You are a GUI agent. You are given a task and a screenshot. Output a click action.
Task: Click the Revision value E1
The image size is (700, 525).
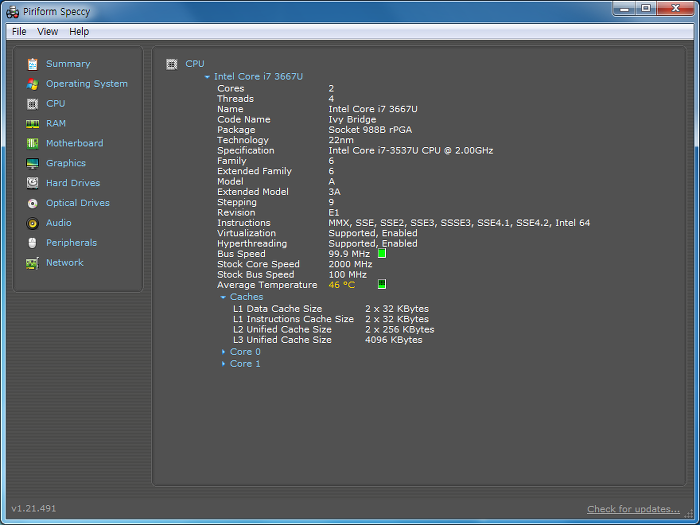[334, 212]
